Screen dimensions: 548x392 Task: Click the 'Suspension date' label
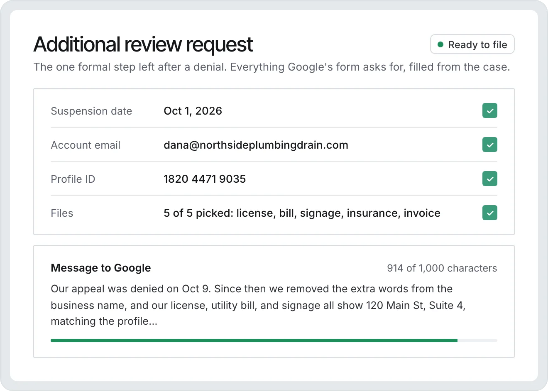tap(91, 111)
